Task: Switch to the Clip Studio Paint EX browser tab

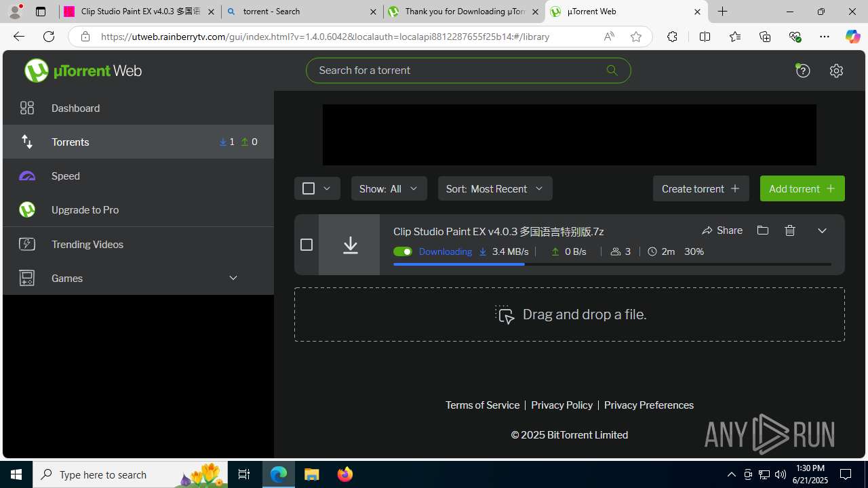Action: pyautogui.click(x=140, y=12)
